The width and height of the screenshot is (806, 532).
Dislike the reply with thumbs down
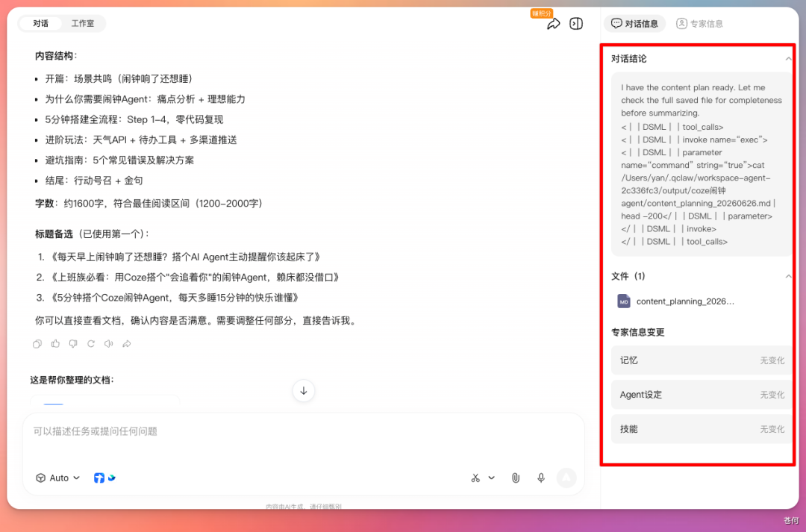[73, 344]
